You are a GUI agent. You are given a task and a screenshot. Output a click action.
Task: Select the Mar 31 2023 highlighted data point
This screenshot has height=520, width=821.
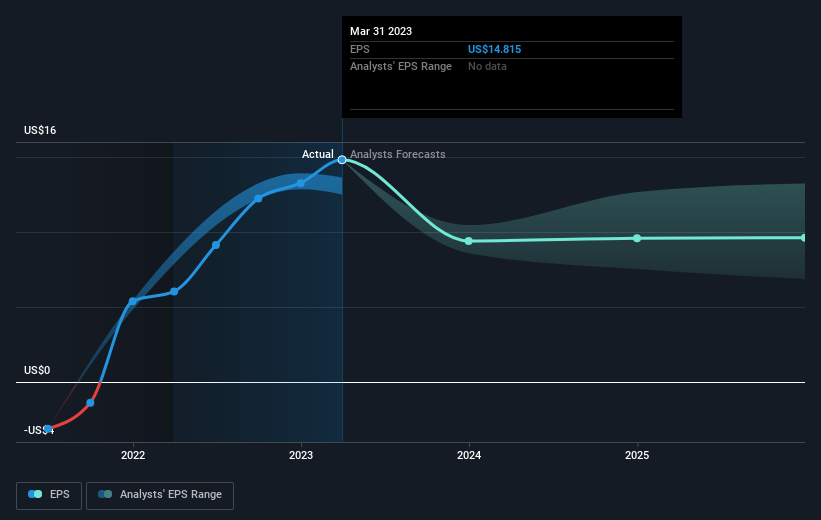point(342,160)
